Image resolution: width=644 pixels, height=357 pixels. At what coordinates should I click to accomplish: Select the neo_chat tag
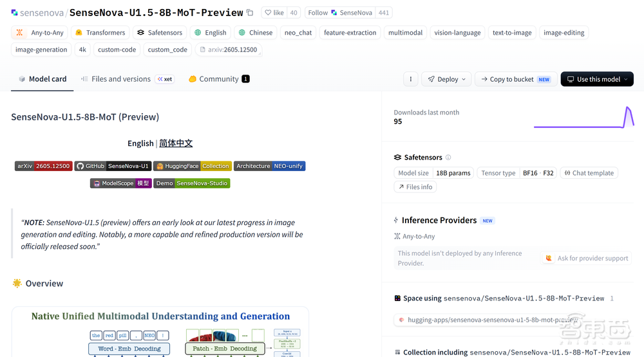point(298,32)
